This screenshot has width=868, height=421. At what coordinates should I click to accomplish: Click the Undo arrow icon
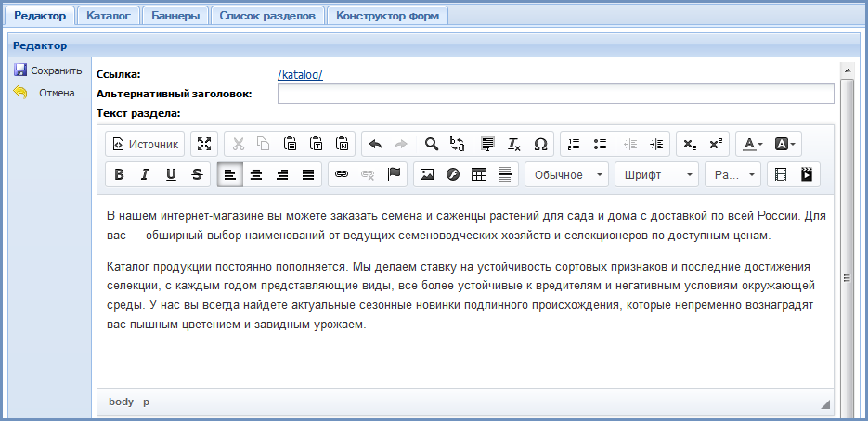tap(375, 144)
